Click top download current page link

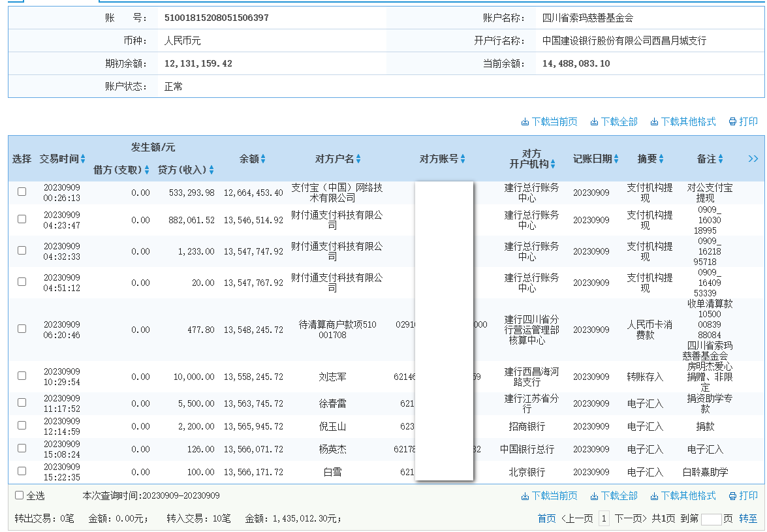(x=550, y=122)
